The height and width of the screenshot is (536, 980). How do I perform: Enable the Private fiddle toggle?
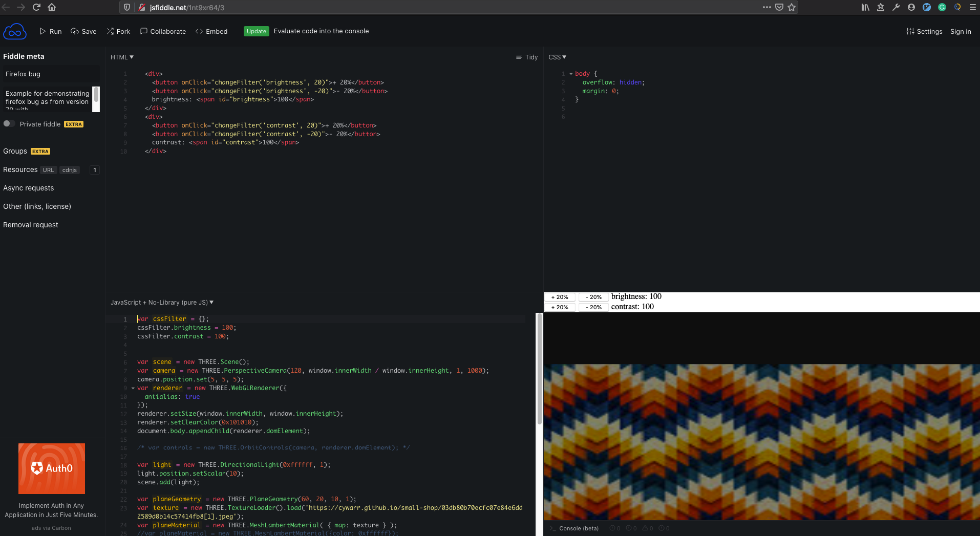[9, 123]
